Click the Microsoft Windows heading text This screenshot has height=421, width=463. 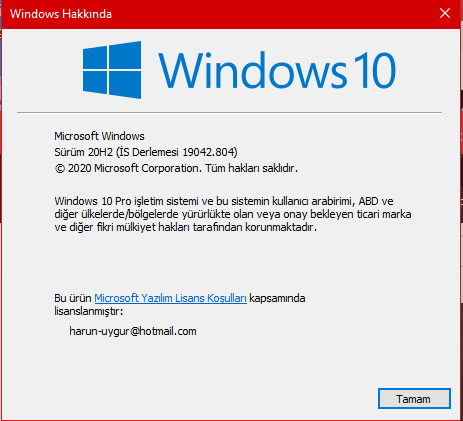coord(99,136)
